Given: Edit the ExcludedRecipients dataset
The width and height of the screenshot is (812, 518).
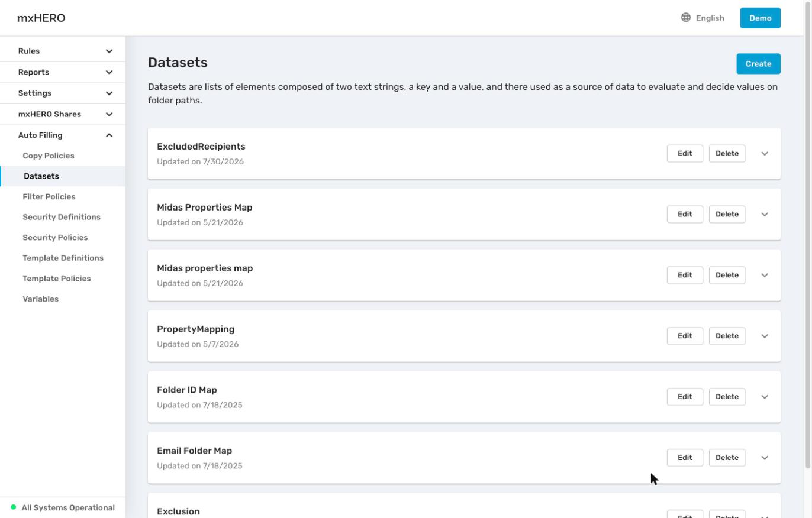Looking at the screenshot, I should tap(685, 153).
